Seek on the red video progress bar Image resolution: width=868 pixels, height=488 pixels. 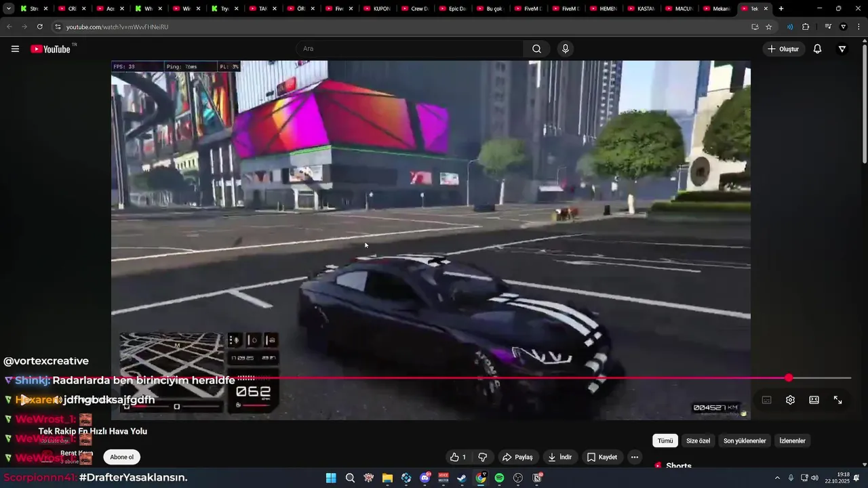coord(434,378)
